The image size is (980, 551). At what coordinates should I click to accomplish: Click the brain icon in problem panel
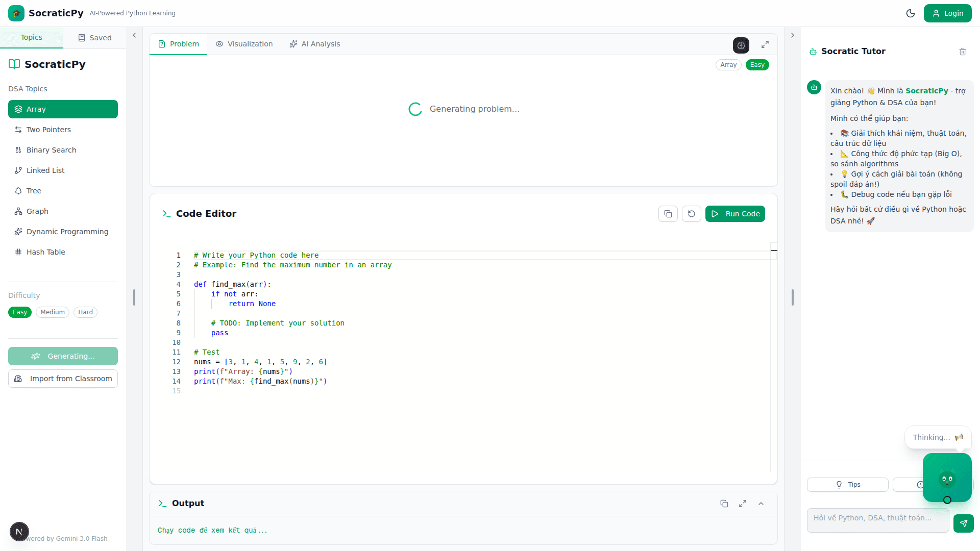click(x=741, y=45)
